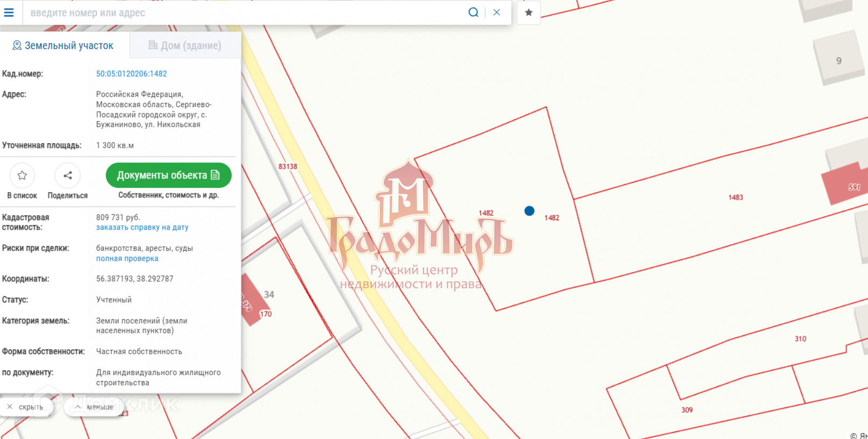This screenshot has height=439, width=868.
Task: Click the blue map marker dot
Action: 529,211
